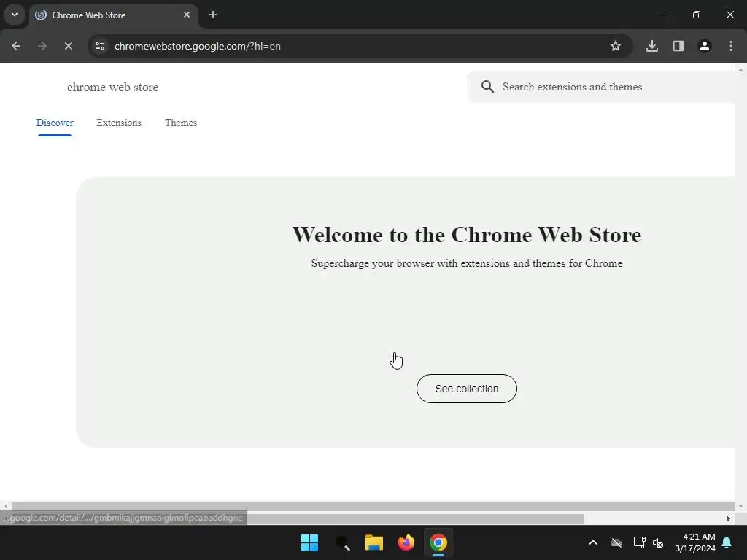Open network status tray icon
The width and height of the screenshot is (747, 560).
pos(639,542)
